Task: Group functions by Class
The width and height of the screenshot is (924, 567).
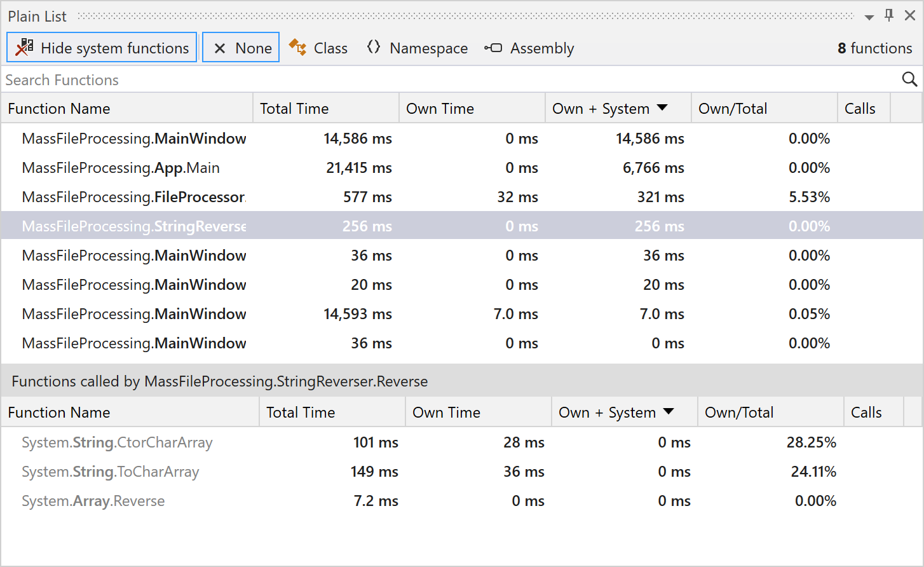Action: pos(318,48)
